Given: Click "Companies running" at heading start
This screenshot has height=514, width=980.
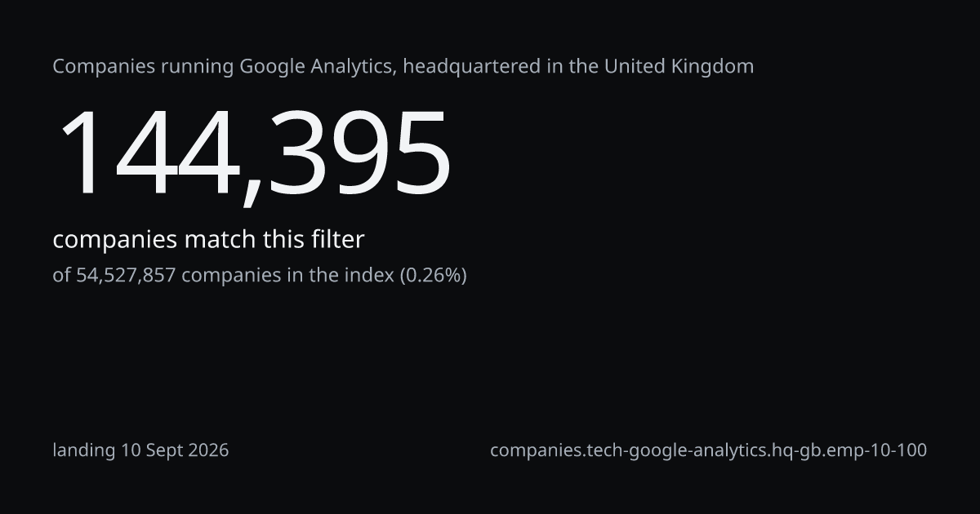Looking at the screenshot, I should [x=144, y=67].
